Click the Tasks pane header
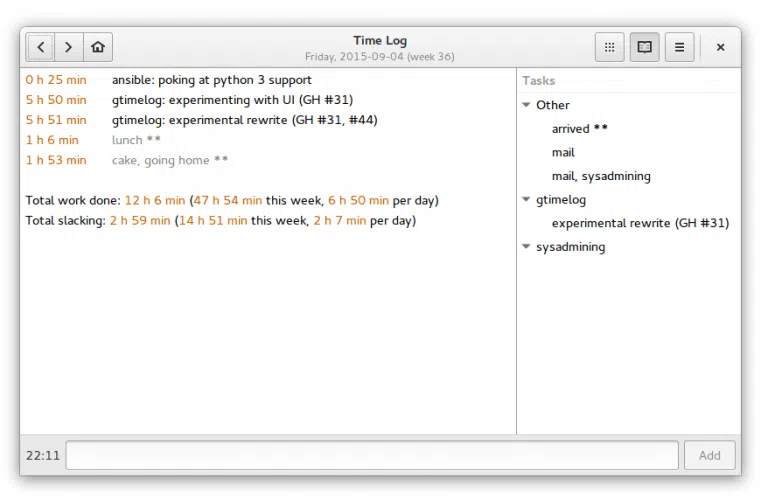The height and width of the screenshot is (499, 768). [x=539, y=81]
